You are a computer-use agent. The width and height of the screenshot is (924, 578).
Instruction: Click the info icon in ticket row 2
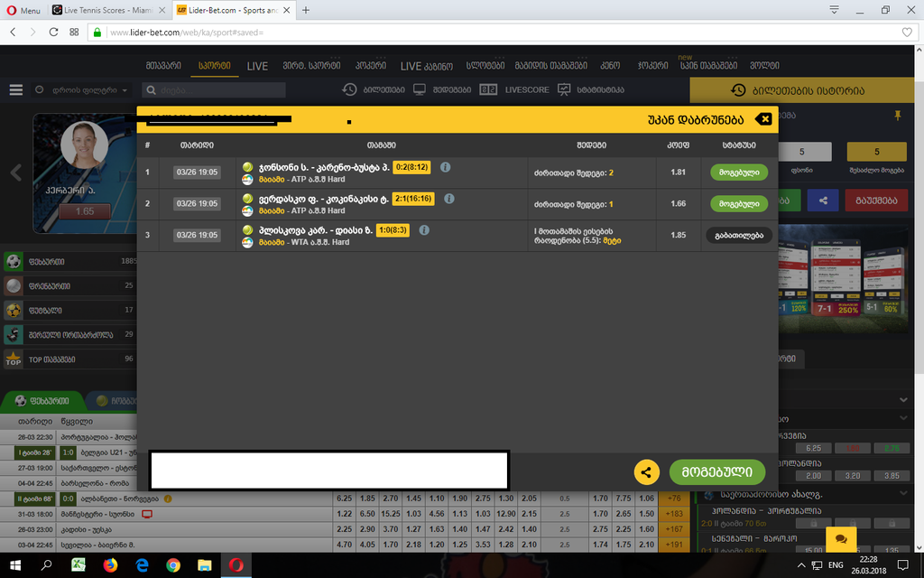pos(449,198)
